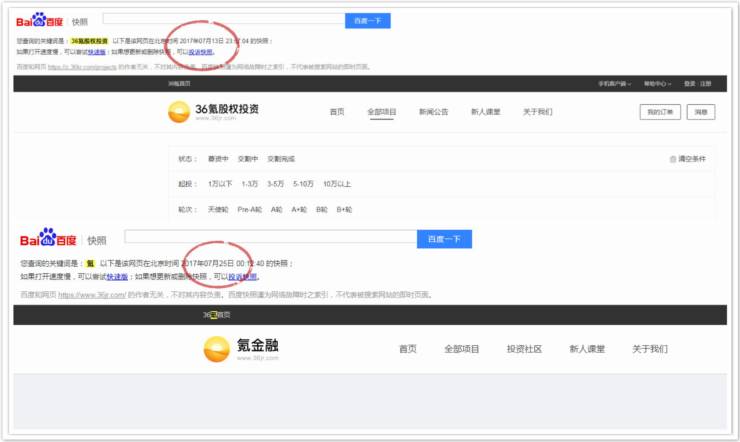
Task: Filter status by 交割完成
Action: click(x=281, y=159)
